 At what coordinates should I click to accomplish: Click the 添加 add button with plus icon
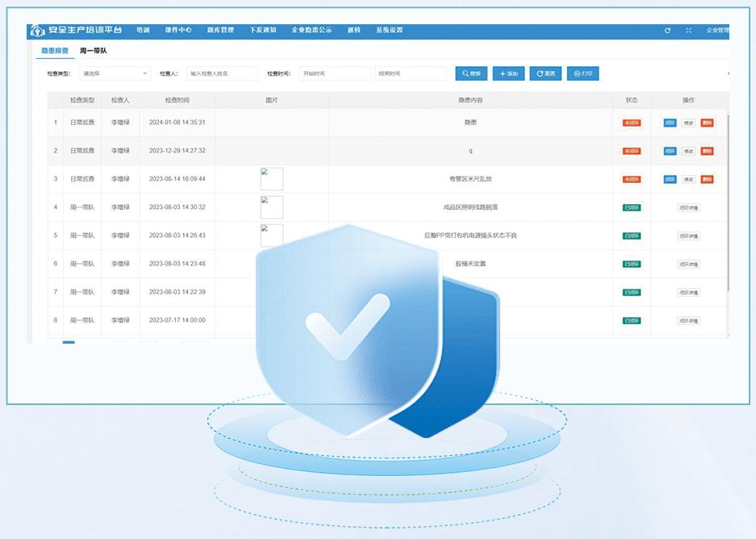(508, 73)
